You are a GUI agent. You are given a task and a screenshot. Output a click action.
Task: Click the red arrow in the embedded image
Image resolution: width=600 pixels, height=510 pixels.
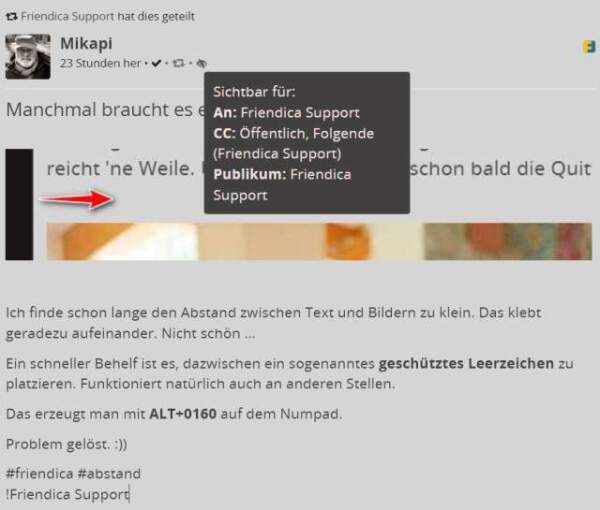point(77,199)
